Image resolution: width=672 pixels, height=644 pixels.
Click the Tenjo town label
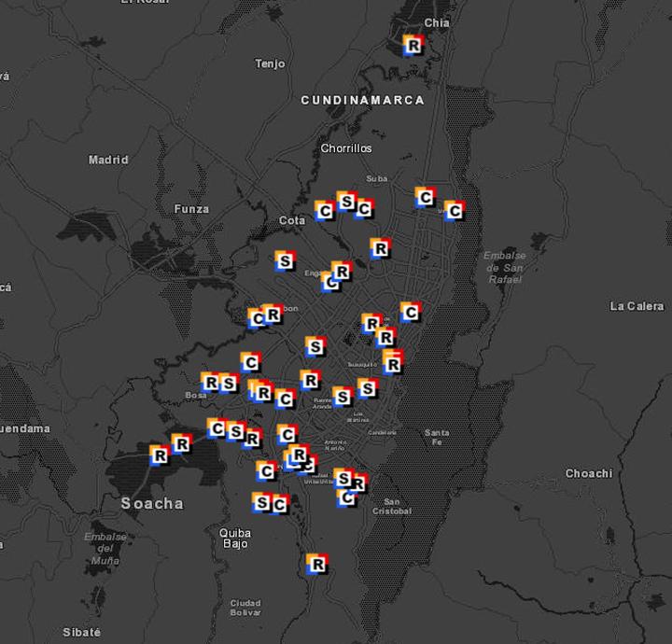click(x=270, y=64)
